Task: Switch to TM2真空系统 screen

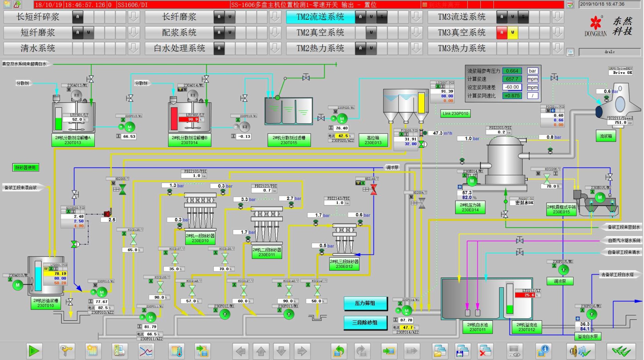Action: pos(320,32)
